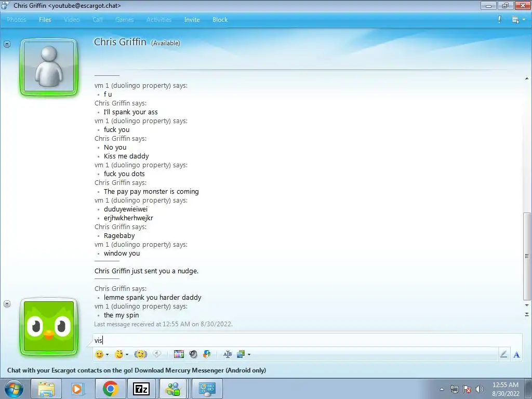Viewport: 532px width, 399px height.
Task: Click the grayed voice clip icon
Action: (157, 354)
